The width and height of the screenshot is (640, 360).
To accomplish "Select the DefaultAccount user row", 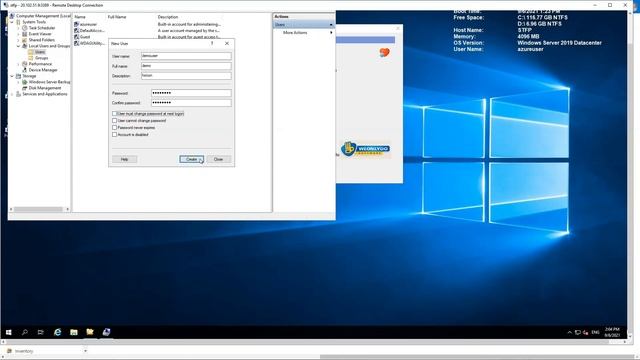I will click(x=92, y=31).
